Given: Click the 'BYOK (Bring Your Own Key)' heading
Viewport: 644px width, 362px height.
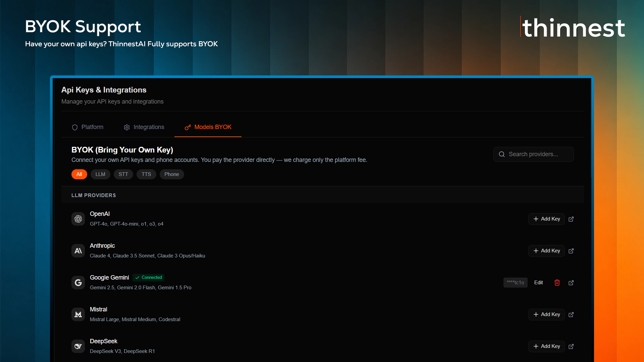Looking at the screenshot, I should pyautogui.click(x=122, y=150).
